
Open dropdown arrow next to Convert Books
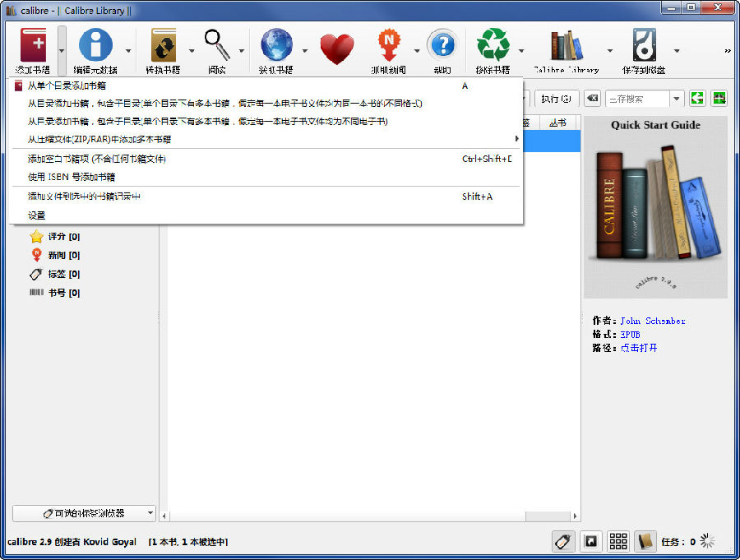click(x=192, y=50)
